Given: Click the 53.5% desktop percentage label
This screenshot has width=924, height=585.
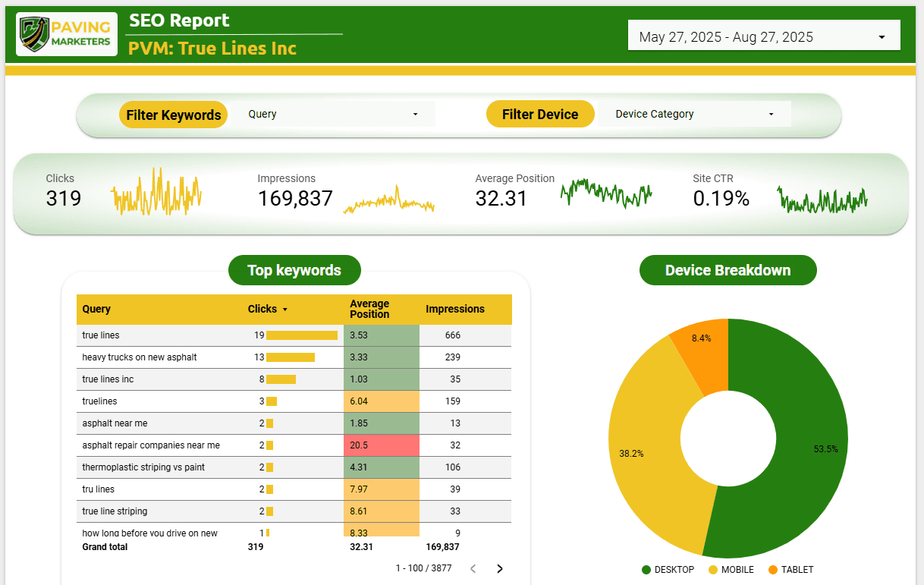Looking at the screenshot, I should tap(826, 449).
